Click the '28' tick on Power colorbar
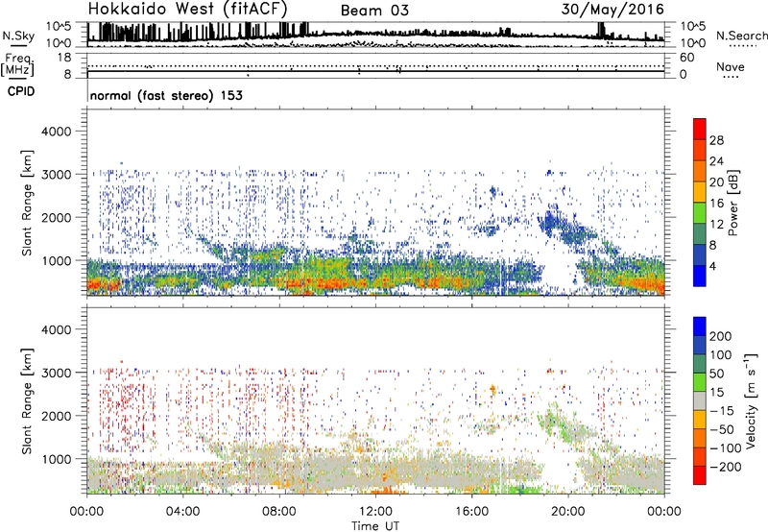Viewport: 768px width, 532px height. 716,140
